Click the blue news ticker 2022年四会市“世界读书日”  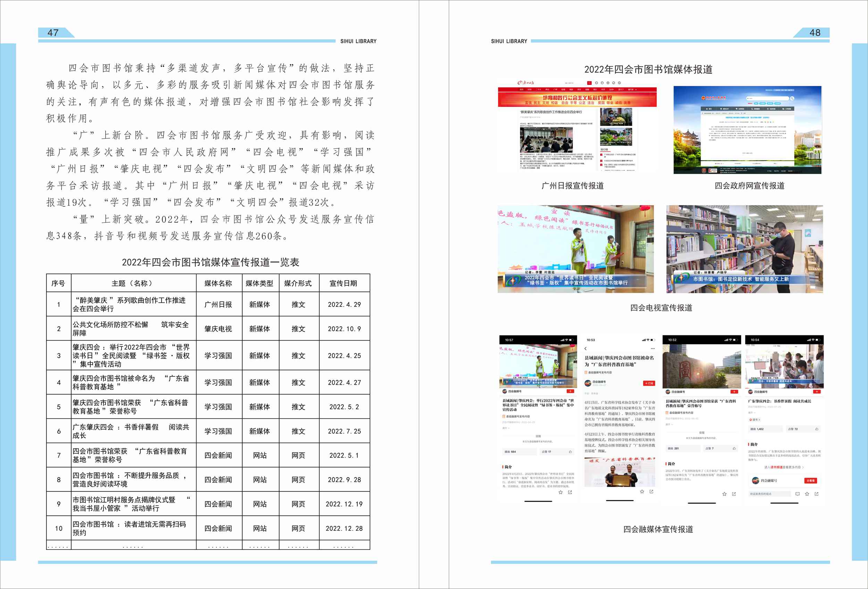(575, 280)
